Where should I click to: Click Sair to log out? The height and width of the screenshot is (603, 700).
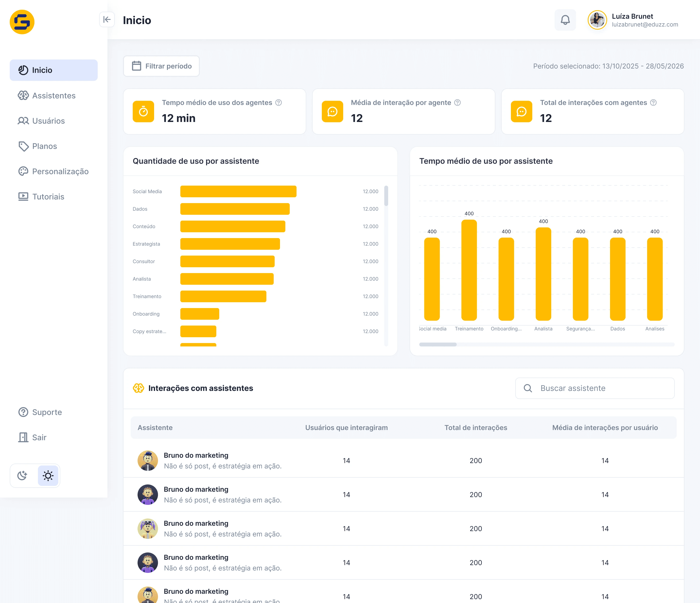tap(39, 438)
